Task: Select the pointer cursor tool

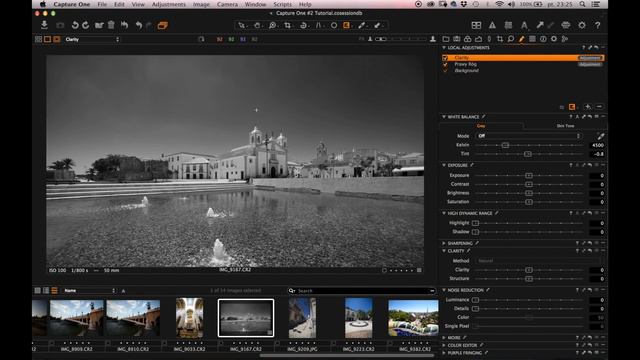Action: tap(242, 25)
